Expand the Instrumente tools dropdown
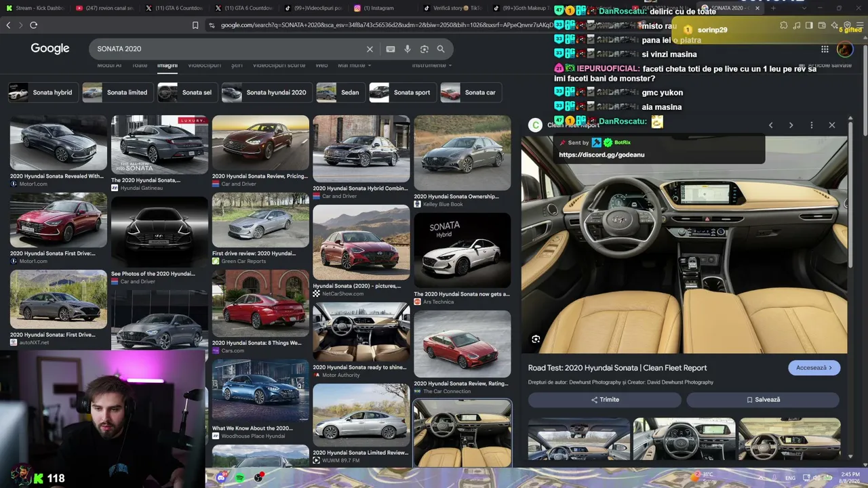 (433, 65)
